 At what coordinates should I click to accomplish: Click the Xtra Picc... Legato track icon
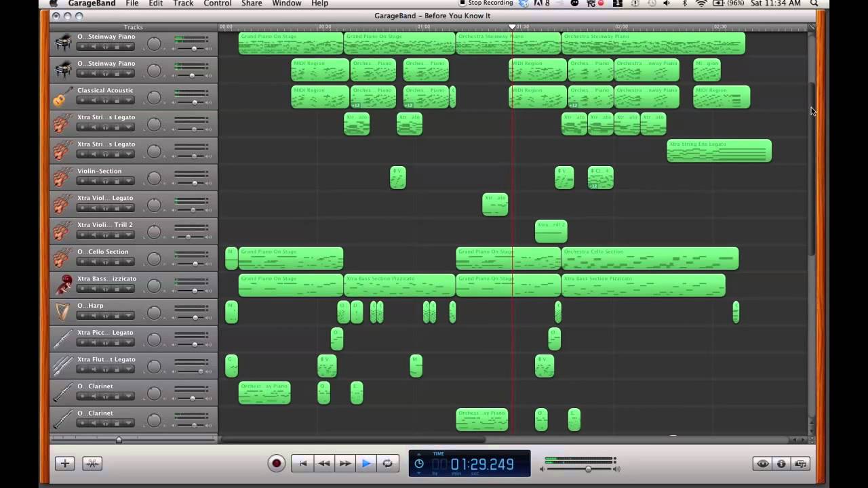pyautogui.click(x=62, y=339)
